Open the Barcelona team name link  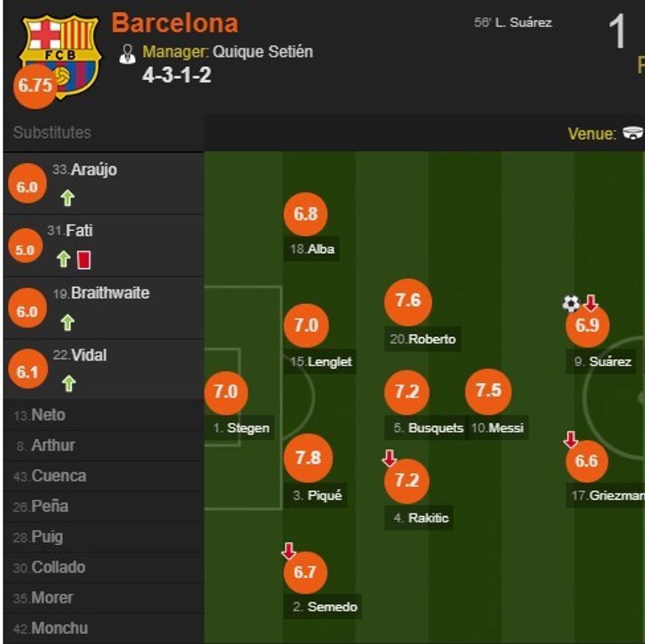[175, 24]
